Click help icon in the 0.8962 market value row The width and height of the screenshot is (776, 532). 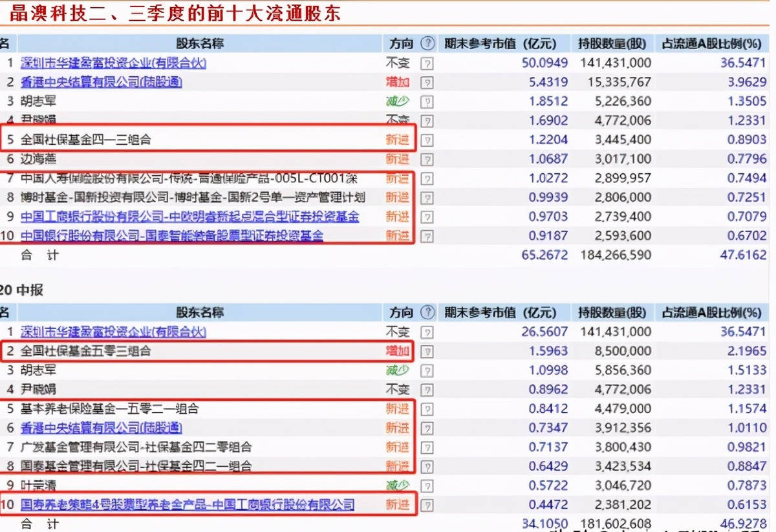point(427,390)
